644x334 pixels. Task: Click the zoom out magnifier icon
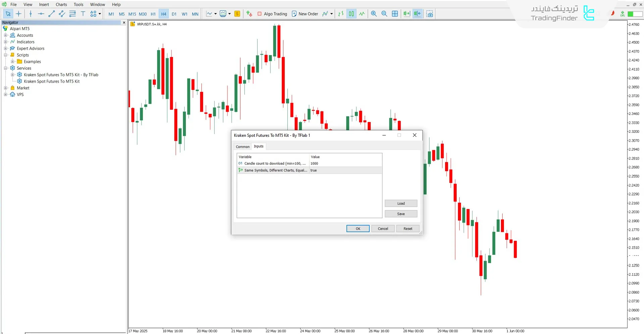click(384, 14)
